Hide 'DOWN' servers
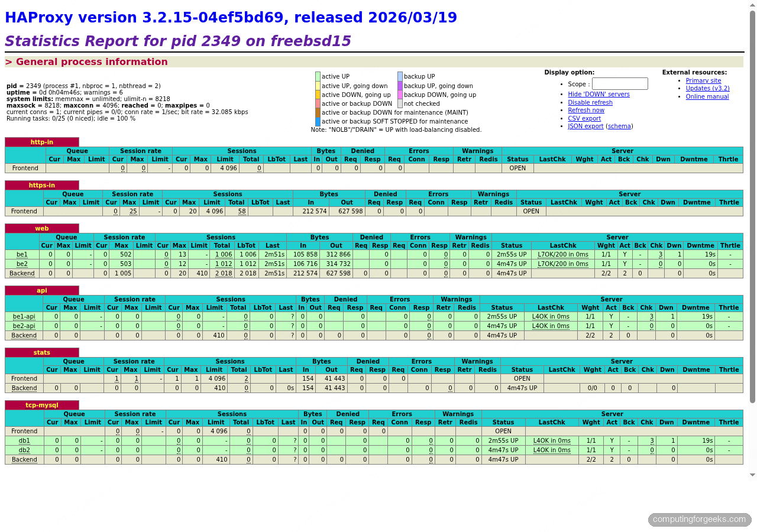 pyautogui.click(x=599, y=94)
